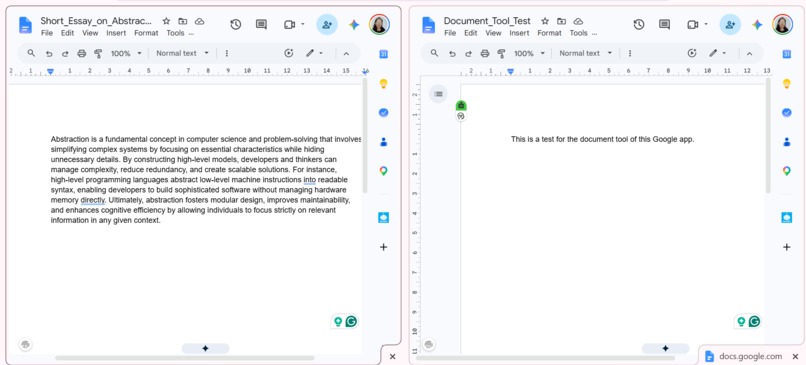Open comments in Short_Essay window

point(261,24)
